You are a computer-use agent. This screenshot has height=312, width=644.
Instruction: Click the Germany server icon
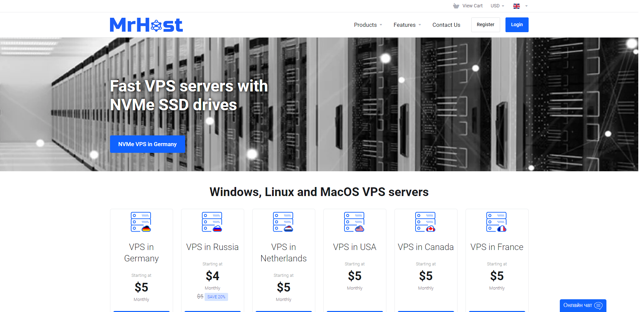click(141, 222)
